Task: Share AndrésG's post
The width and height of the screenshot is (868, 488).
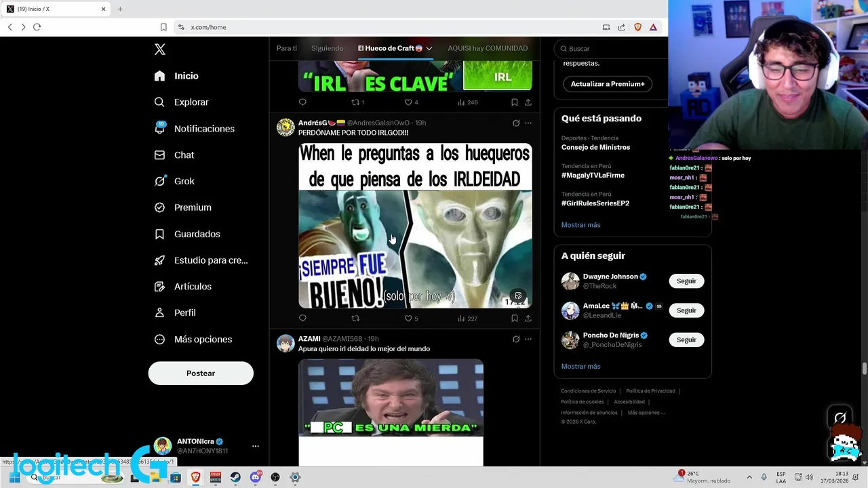Action: click(528, 319)
